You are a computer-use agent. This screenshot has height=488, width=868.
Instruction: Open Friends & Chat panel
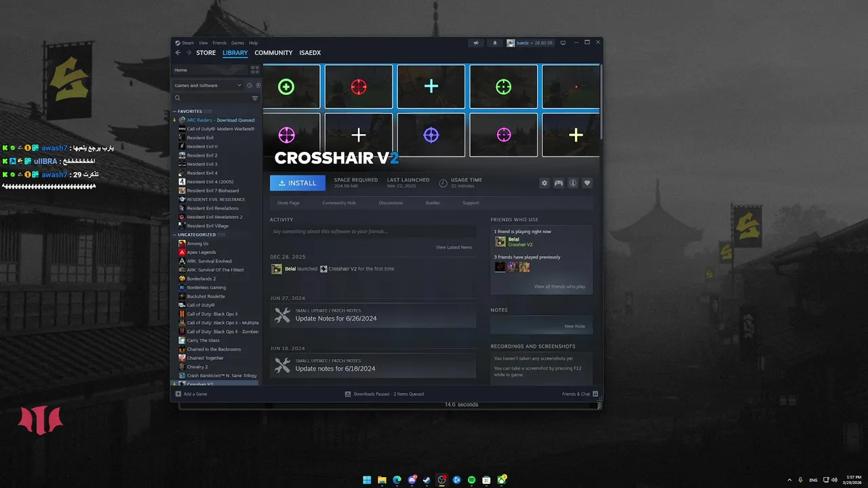[x=580, y=394]
